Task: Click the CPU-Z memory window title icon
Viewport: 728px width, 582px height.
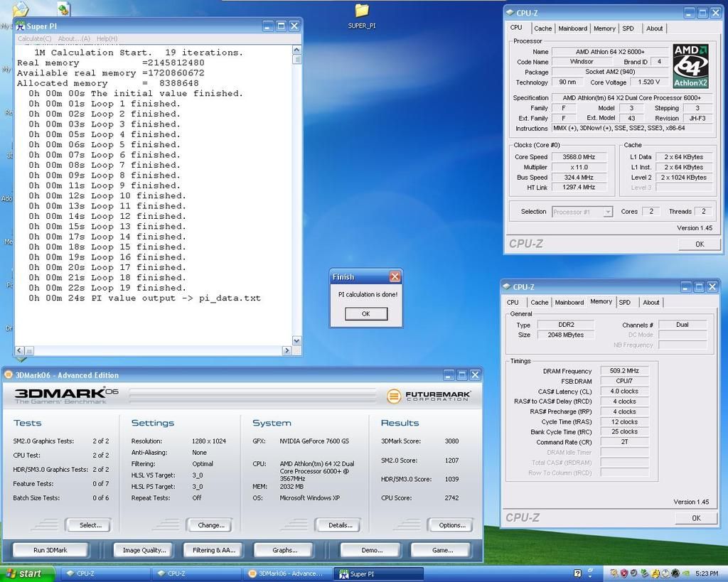Action: coord(506,287)
